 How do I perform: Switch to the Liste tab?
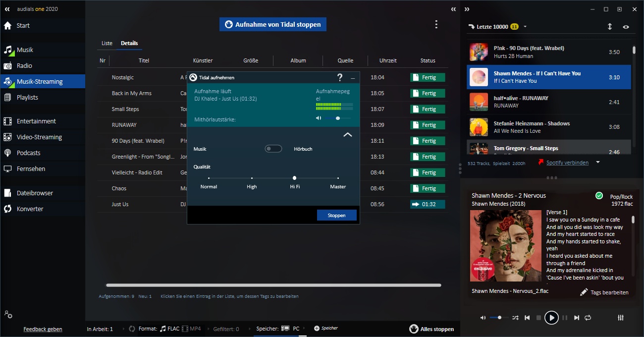107,43
